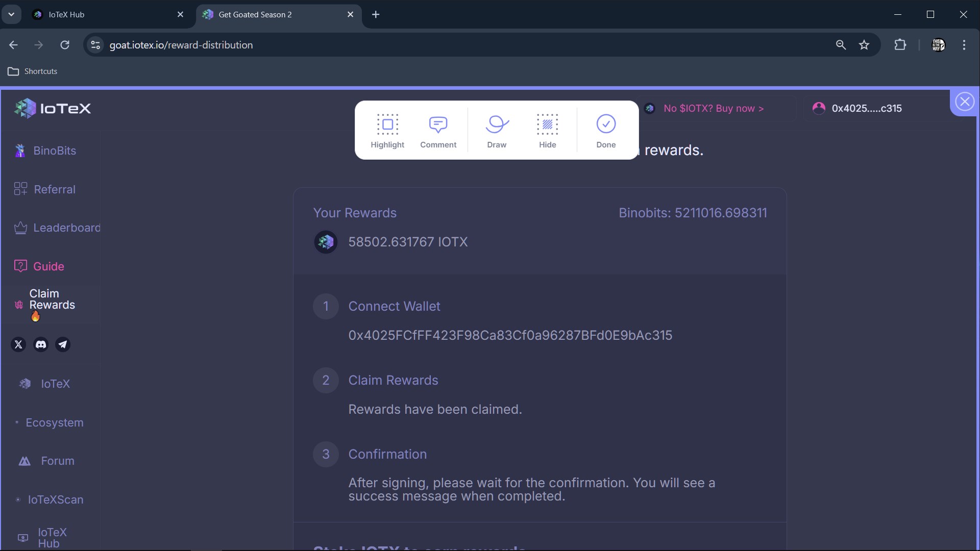Select the 58502.631767 IOTX amount
The width and height of the screenshot is (980, 551).
click(x=408, y=242)
